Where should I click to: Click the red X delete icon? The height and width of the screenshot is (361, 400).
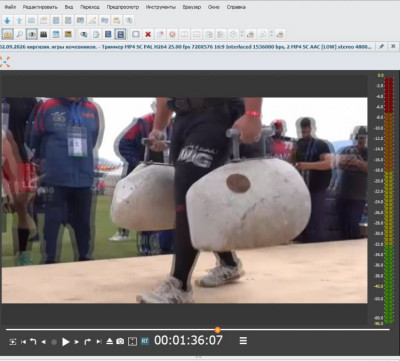(x=148, y=34)
